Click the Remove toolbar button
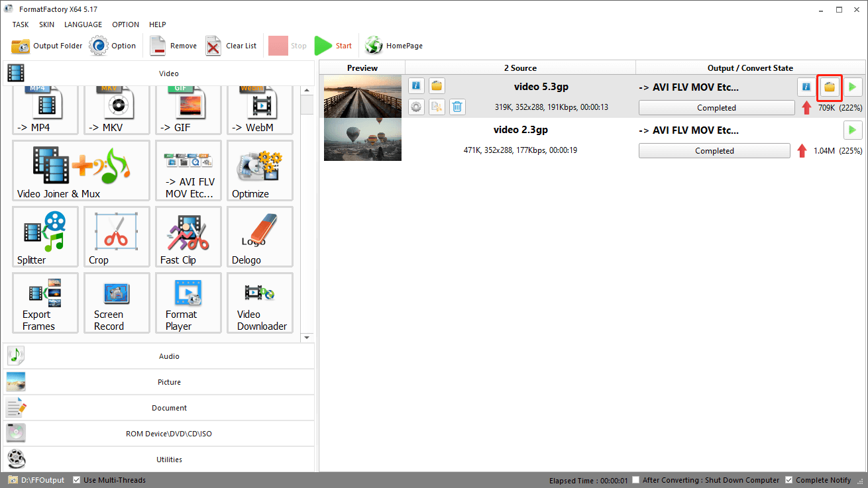 (x=173, y=46)
